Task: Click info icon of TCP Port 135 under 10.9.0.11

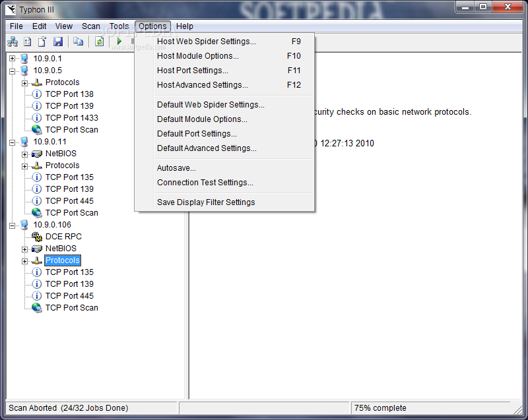Action: tap(37, 177)
